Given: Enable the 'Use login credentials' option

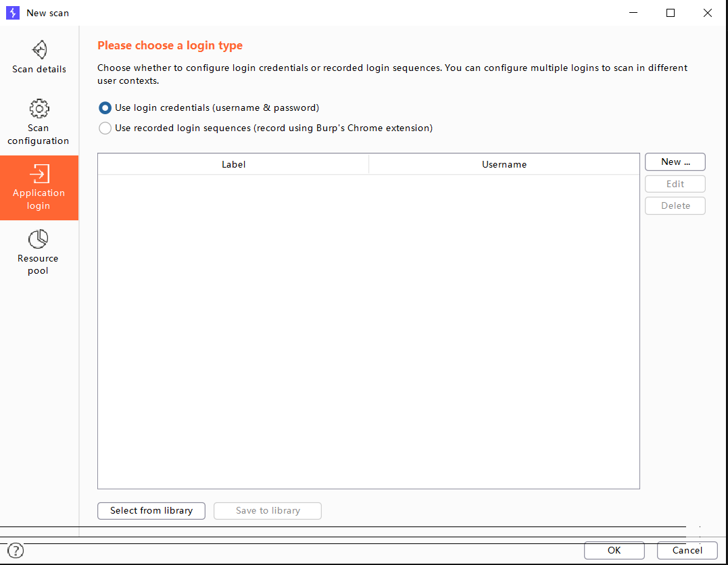Looking at the screenshot, I should click(x=105, y=107).
